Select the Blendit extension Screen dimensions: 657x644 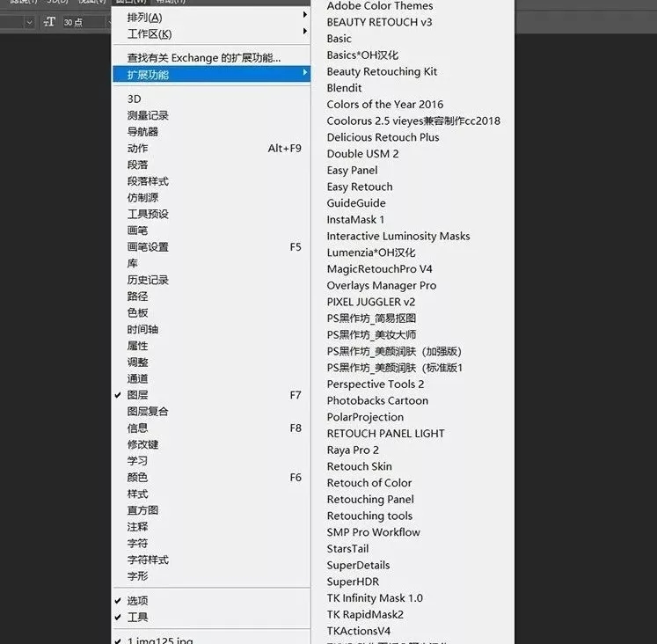pos(344,88)
